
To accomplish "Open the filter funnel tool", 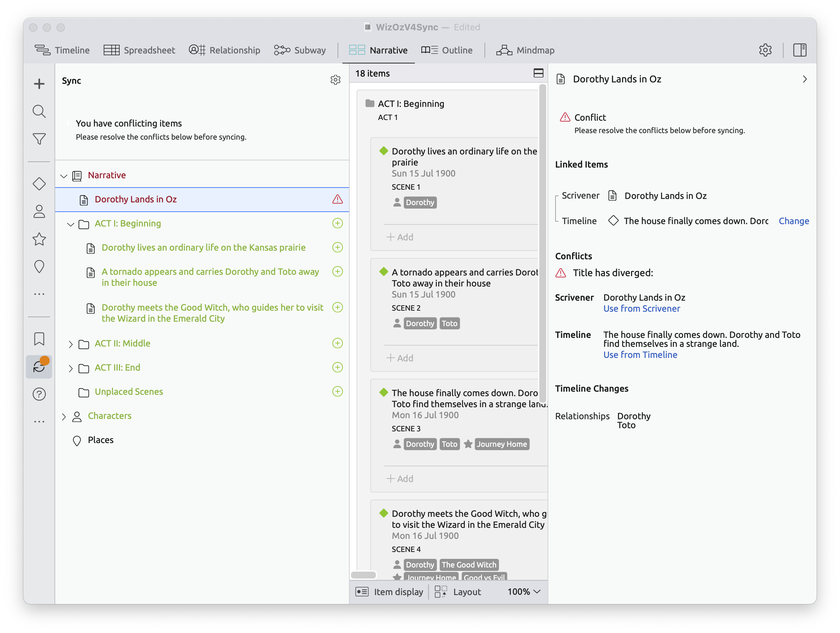I will point(39,139).
